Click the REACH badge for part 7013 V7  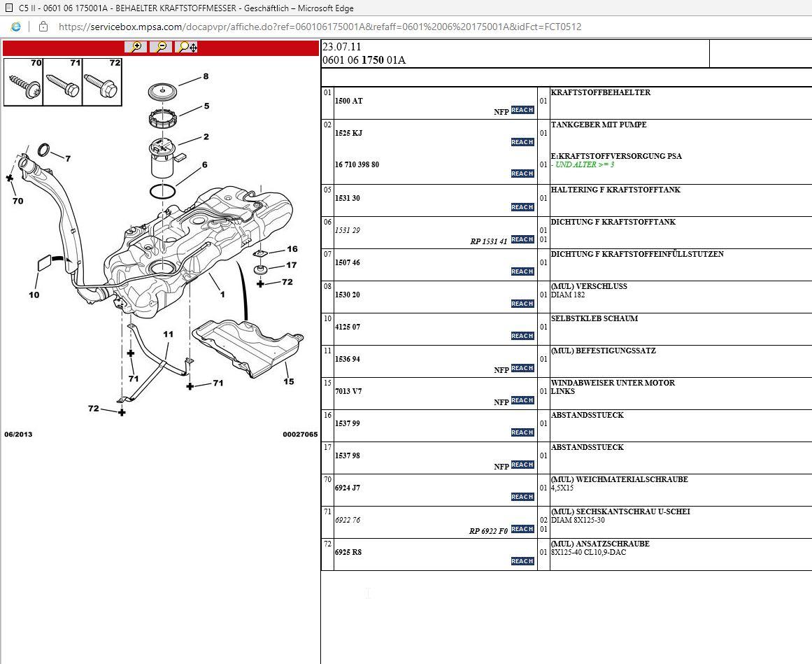(x=522, y=400)
